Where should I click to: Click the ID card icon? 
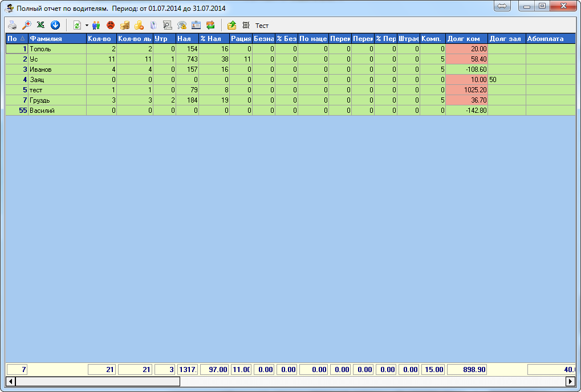point(196,25)
